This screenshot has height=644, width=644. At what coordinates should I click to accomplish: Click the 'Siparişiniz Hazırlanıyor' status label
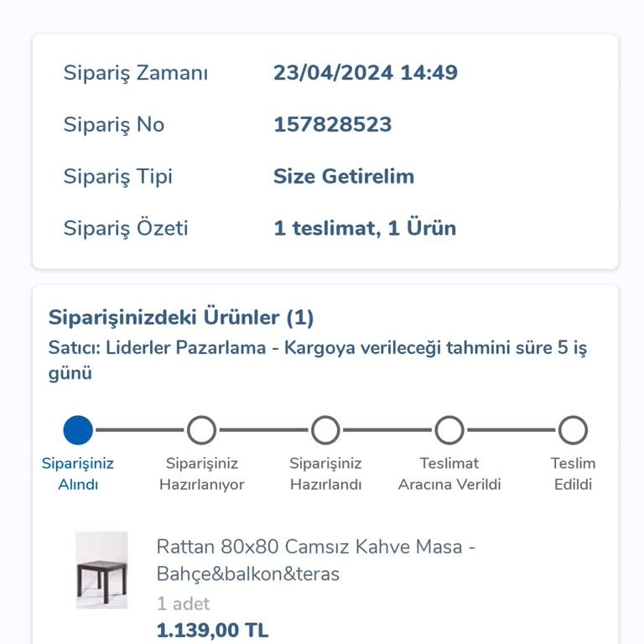201,474
